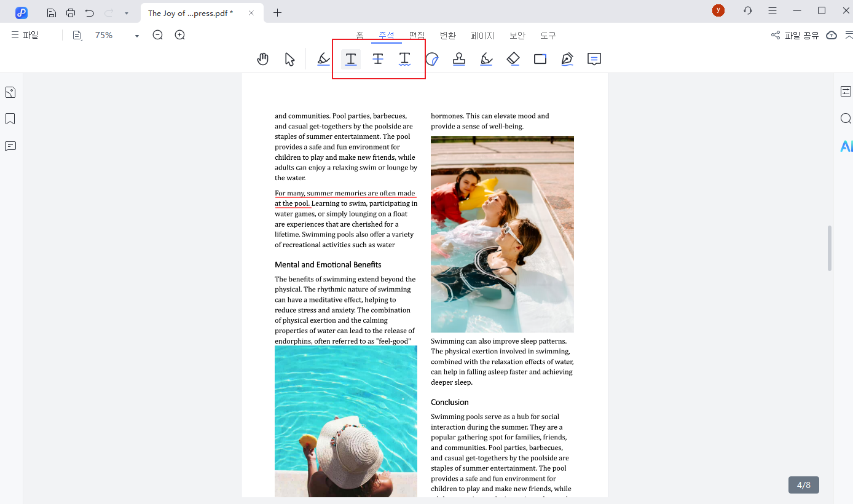This screenshot has height=504, width=853.
Task: Switch to the 변환 tab
Action: coord(448,36)
